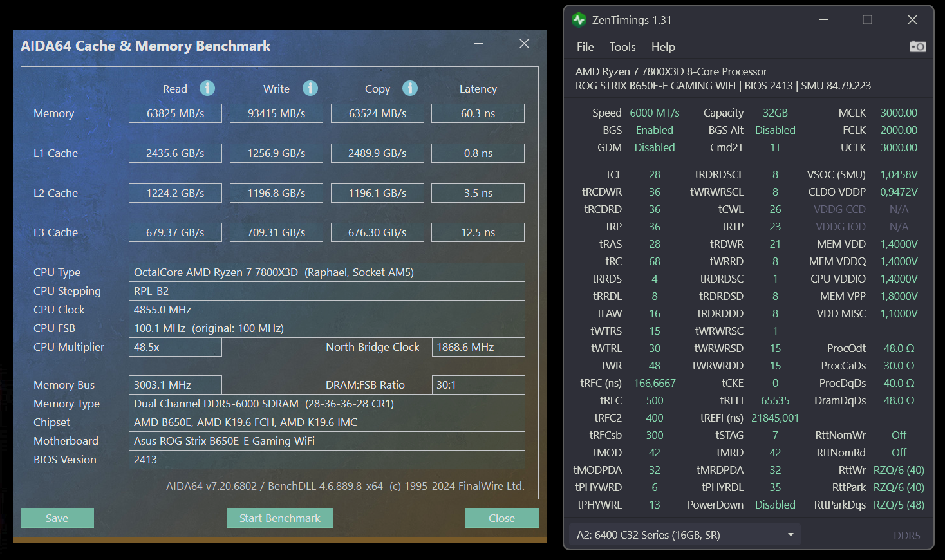Click the L3 Cache read 679.37 GB/s field
This screenshot has height=560, width=945.
pyautogui.click(x=175, y=232)
